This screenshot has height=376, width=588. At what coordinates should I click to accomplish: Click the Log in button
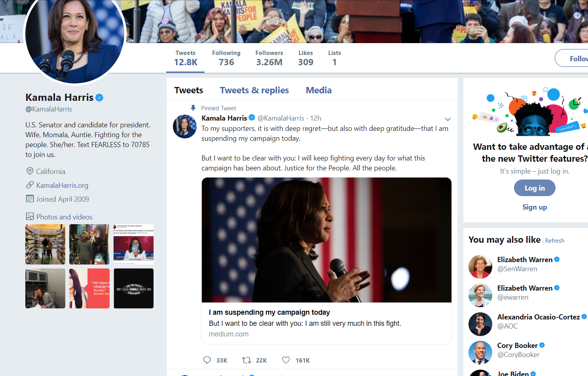point(535,188)
